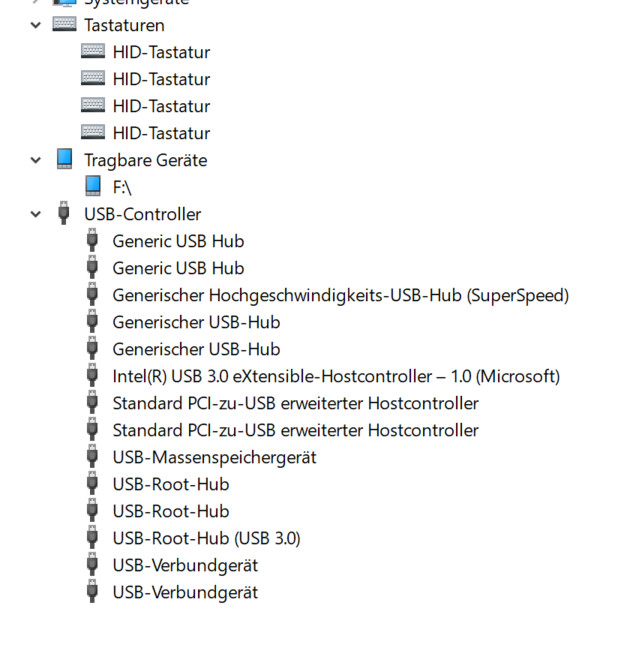Viewport: 643px width, 655px height.
Task: Select the first HID-Tastatur entry
Action: [161, 52]
